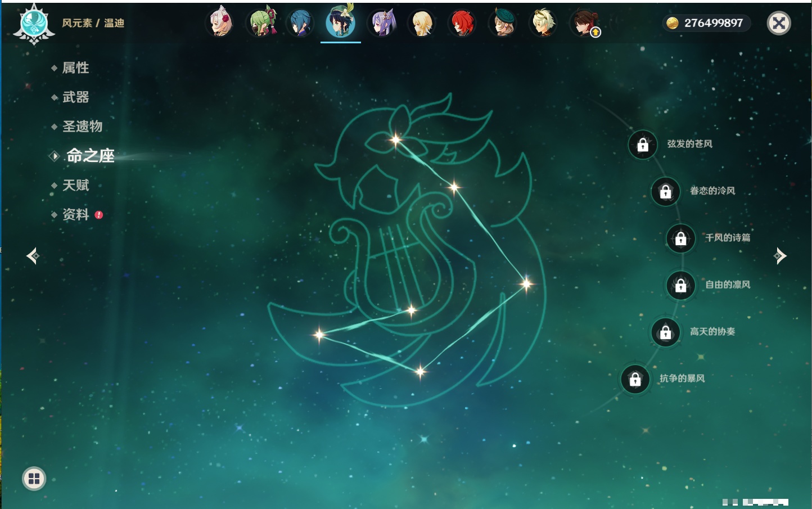Open the locked constellation 弦发的苍风
The image size is (812, 509).
pyautogui.click(x=643, y=145)
